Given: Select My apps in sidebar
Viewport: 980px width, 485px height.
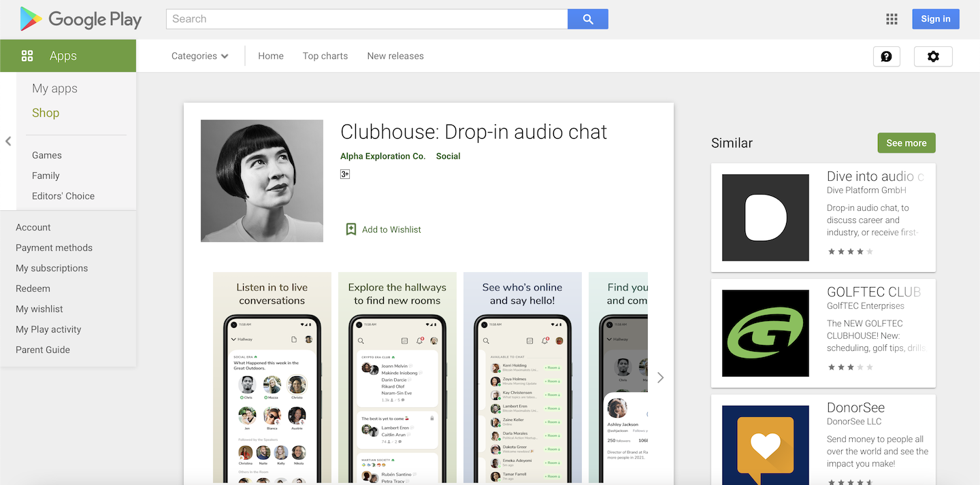Looking at the screenshot, I should [54, 88].
